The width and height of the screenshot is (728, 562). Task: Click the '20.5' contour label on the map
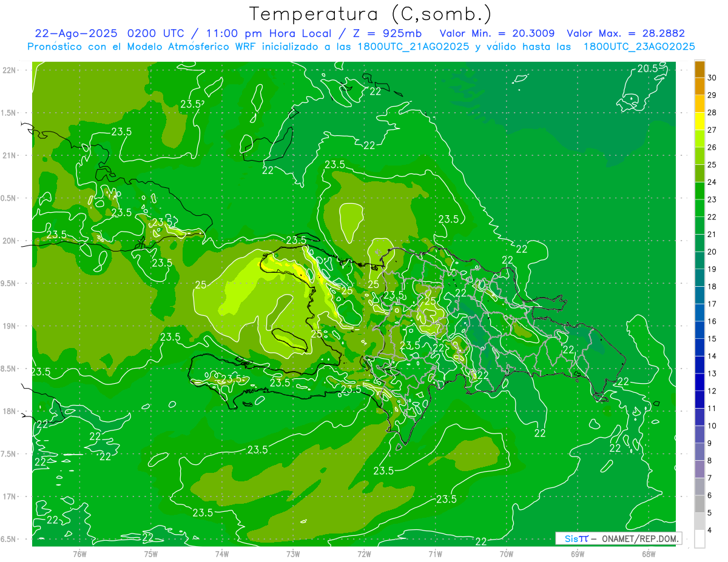point(647,69)
